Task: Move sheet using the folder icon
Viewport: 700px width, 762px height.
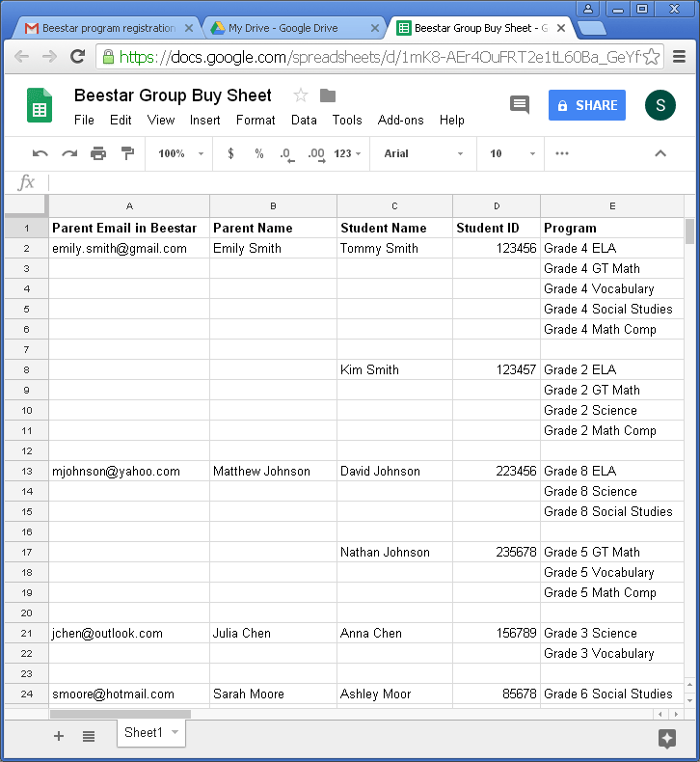Action: point(328,95)
